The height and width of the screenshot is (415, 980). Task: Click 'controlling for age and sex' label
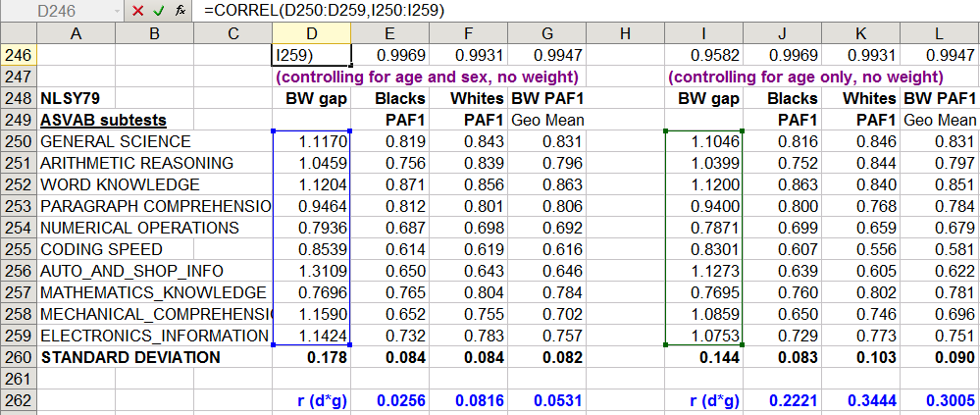(x=427, y=78)
